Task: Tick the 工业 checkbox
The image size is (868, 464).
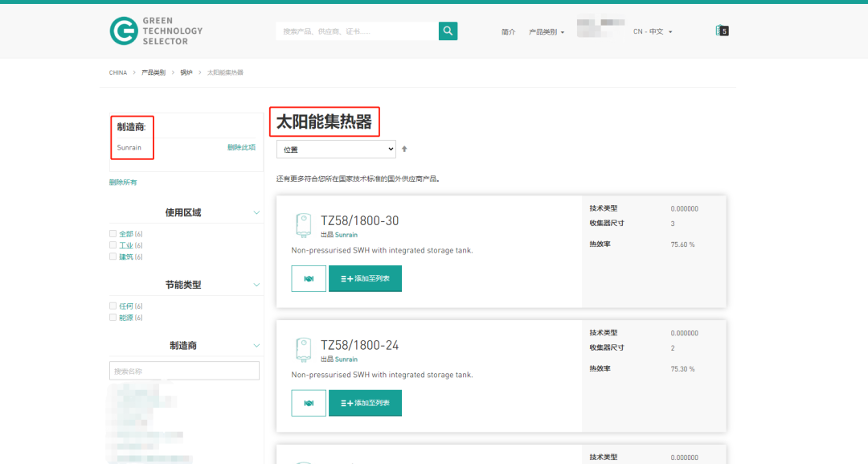Action: [113, 245]
